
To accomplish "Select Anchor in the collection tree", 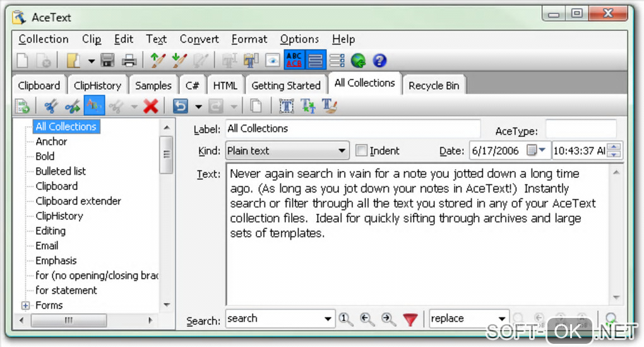I will pos(51,142).
